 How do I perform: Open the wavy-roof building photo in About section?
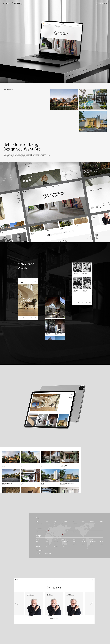64,99
